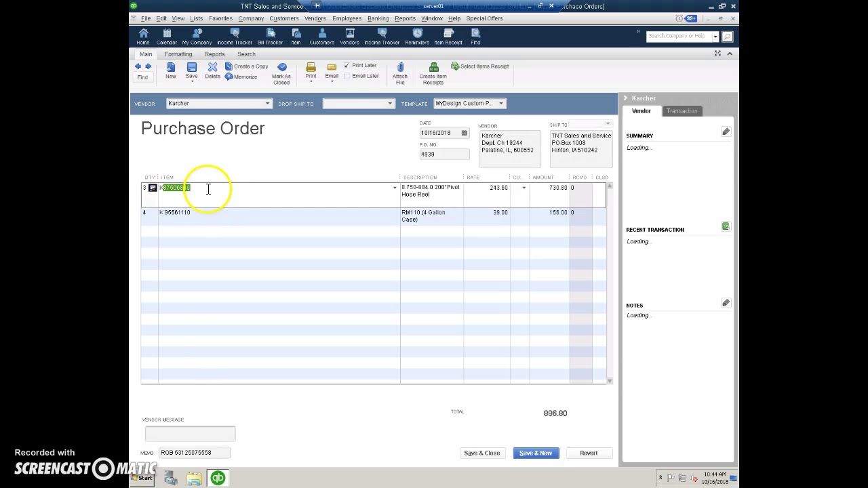Open the Lists menu
This screenshot has width=868, height=488.
pos(196,18)
